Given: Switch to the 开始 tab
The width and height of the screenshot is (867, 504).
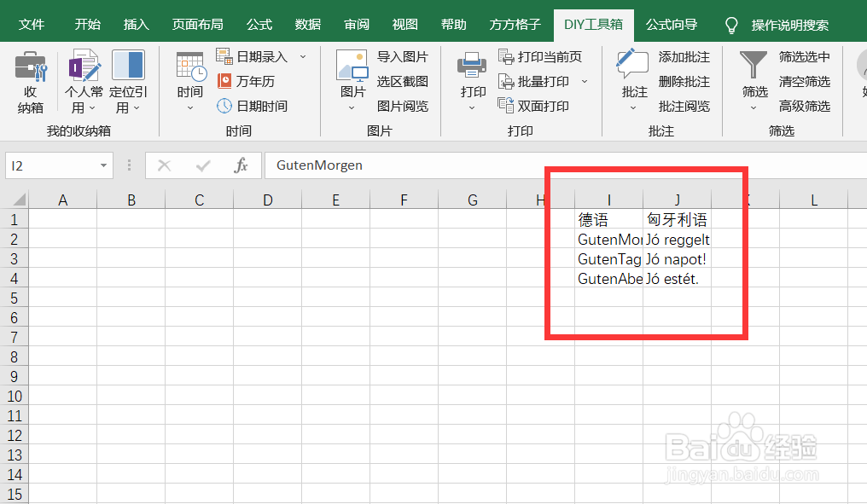Looking at the screenshot, I should 88,25.
